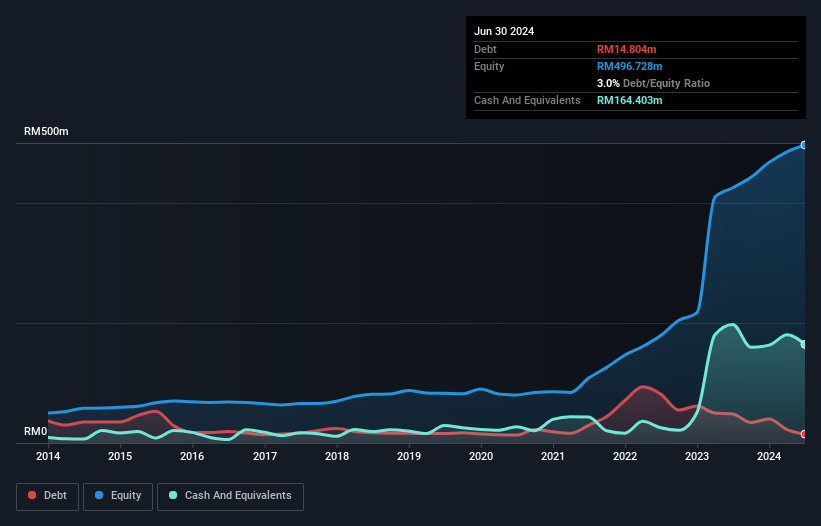The image size is (821, 526).
Task: Click the RM0 y-axis label
Action: click(35, 431)
